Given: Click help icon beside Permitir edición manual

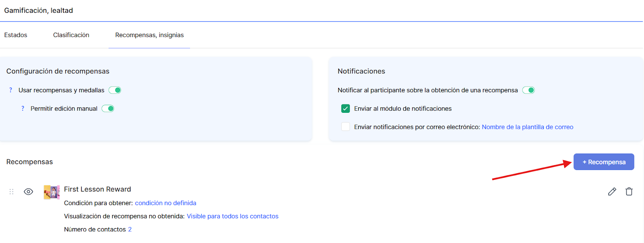Looking at the screenshot, I should [23, 108].
